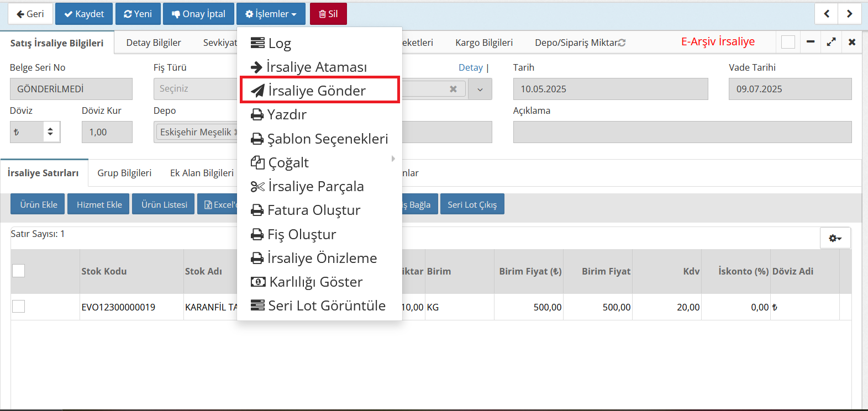This screenshot has height=411, width=868.
Task: Select the EVO12300000019 row checkbox
Action: coord(19,307)
